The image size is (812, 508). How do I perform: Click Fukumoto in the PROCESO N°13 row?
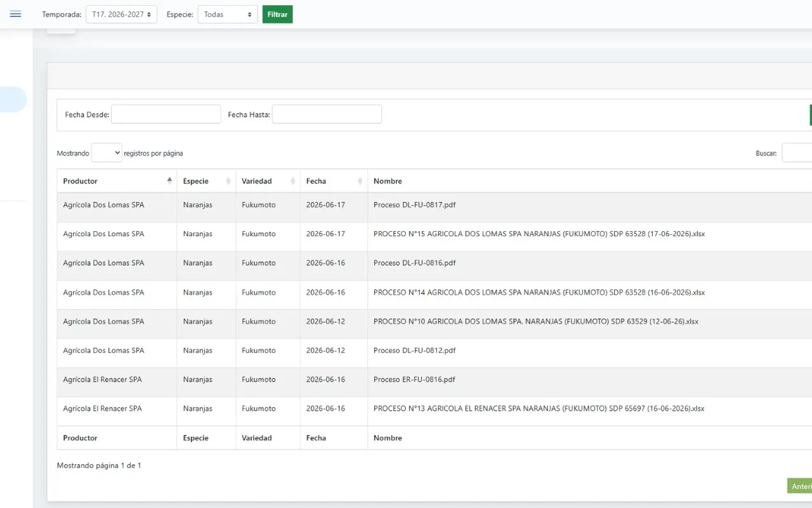[x=259, y=408]
